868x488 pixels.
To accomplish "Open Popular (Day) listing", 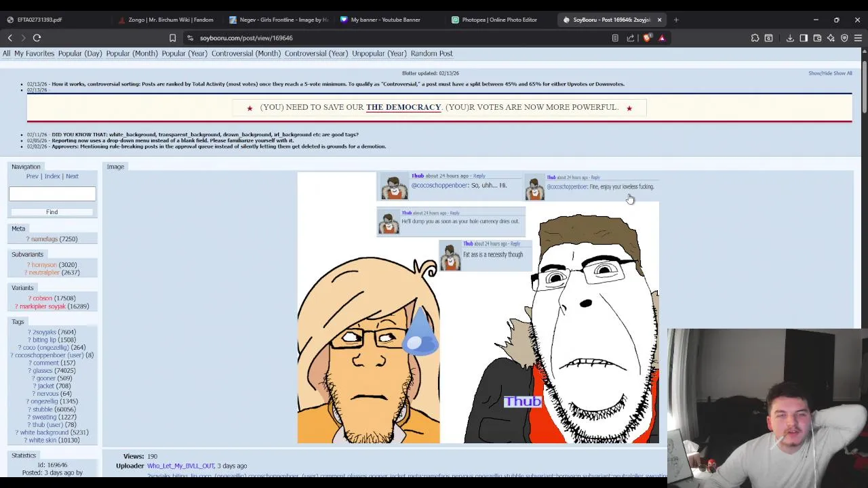I will click(x=80, y=54).
